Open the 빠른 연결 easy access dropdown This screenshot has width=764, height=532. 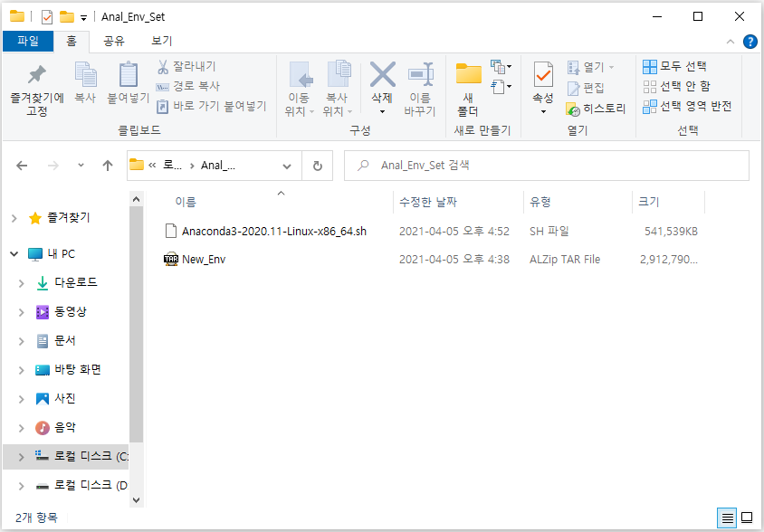[501, 87]
